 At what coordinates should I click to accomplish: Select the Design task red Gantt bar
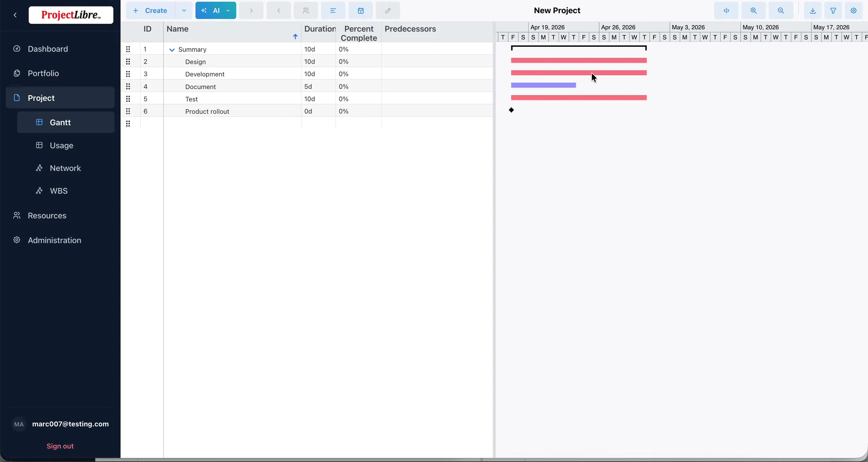tap(579, 60)
